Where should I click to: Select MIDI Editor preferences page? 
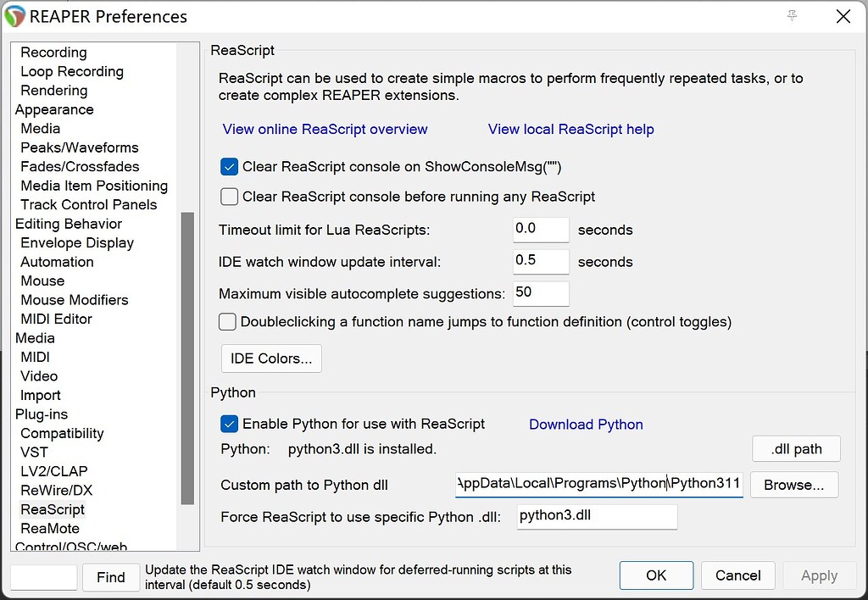point(56,319)
